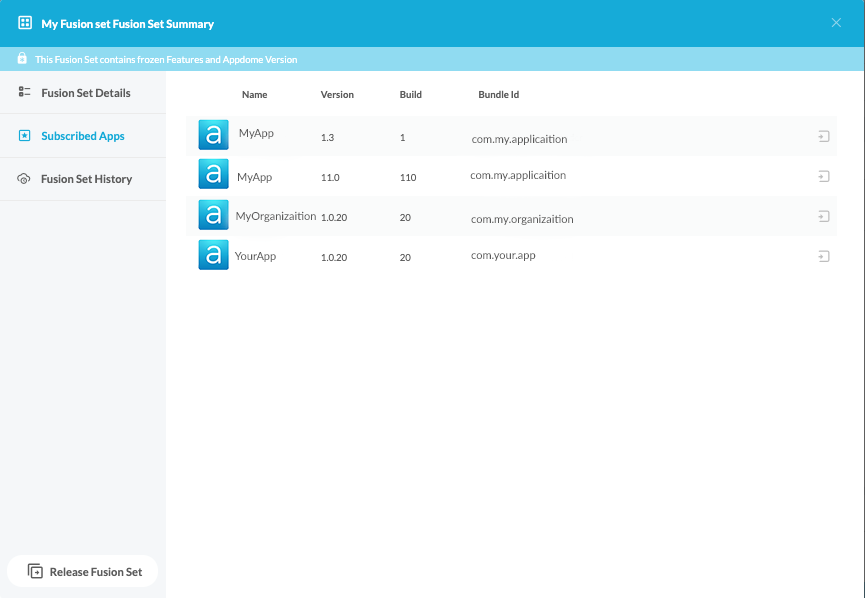
Task: Open the Fusion Set Details tab
Action: coord(85,93)
